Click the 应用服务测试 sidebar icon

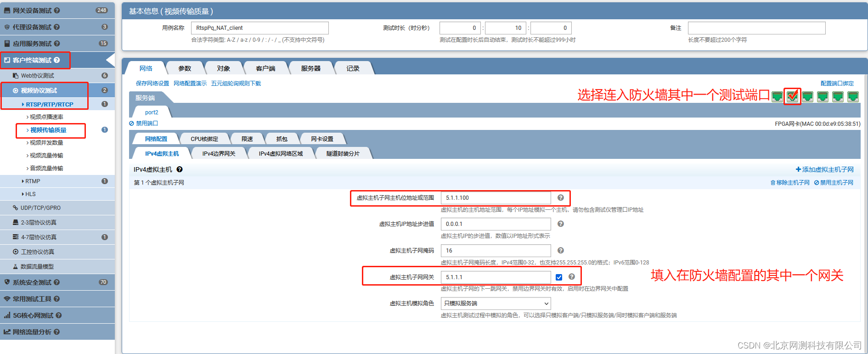(7, 44)
